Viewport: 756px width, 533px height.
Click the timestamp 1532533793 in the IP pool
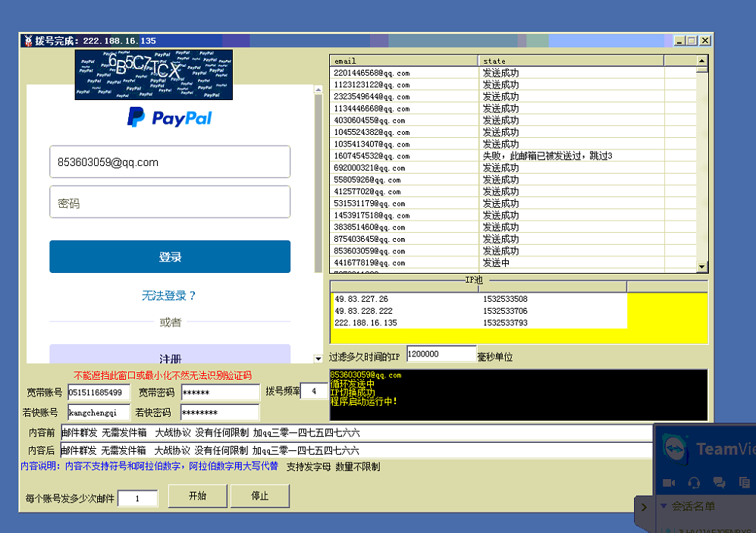point(505,323)
